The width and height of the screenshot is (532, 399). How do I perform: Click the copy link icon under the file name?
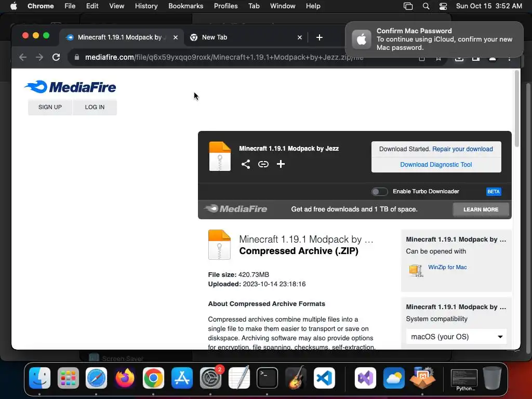263,164
